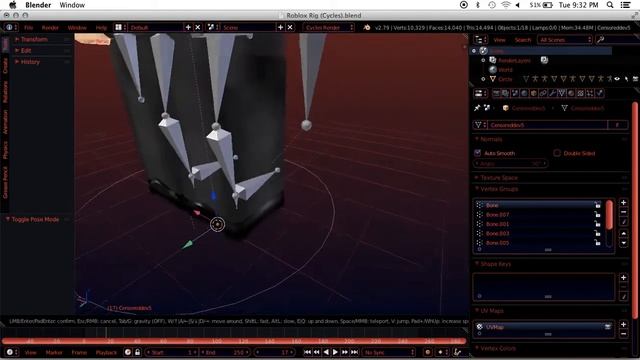This screenshot has width=640, height=360.
Task: Add a new vertex group with plus
Action: click(x=623, y=202)
